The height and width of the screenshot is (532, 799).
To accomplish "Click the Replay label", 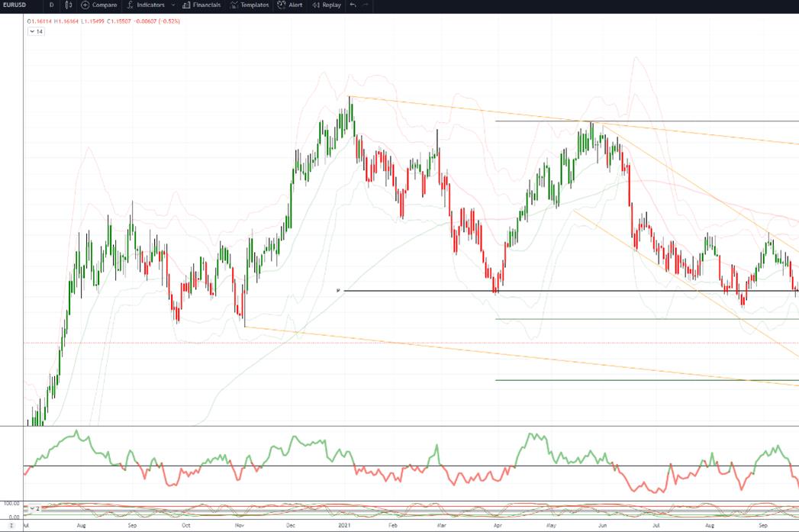I will point(332,5).
